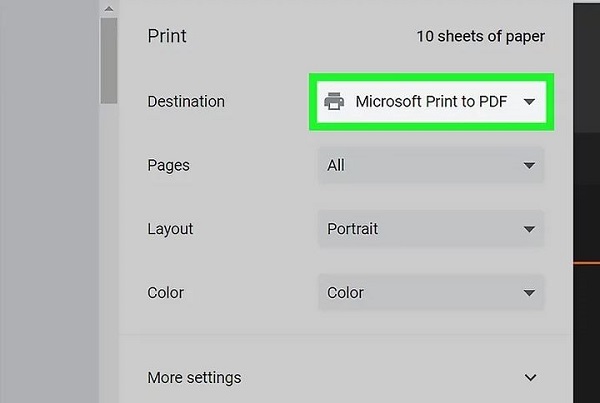Click the 10 sheets of paper text
This screenshot has width=600, height=403.
click(481, 36)
